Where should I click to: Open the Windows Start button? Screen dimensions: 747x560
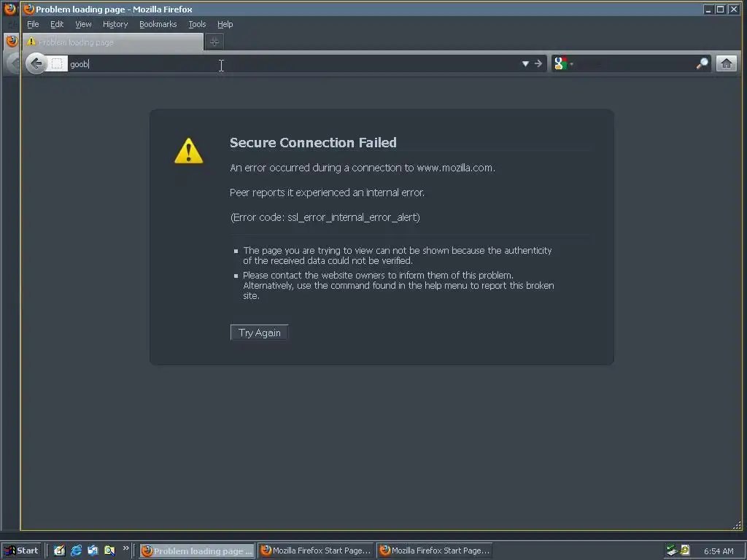22,551
